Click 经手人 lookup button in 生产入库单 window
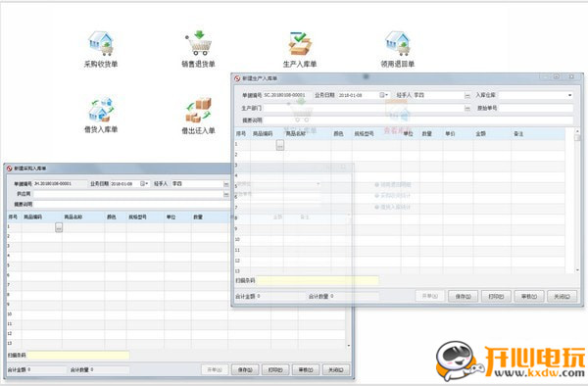This screenshot has width=588, height=386. click(x=467, y=96)
